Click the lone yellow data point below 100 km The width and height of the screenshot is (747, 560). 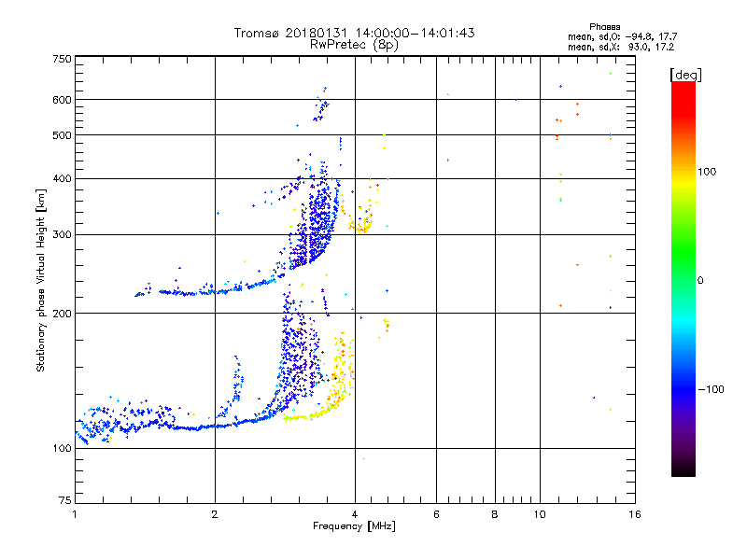pyautogui.click(x=363, y=458)
